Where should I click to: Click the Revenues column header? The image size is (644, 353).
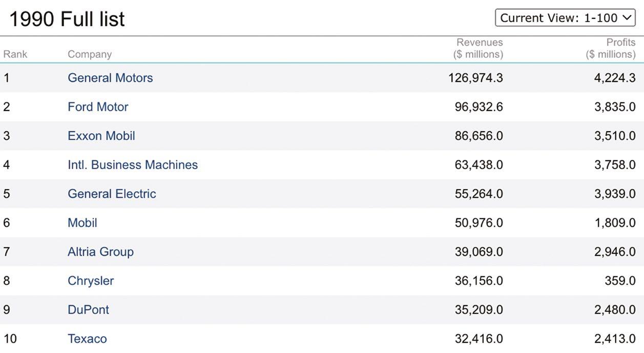point(479,48)
